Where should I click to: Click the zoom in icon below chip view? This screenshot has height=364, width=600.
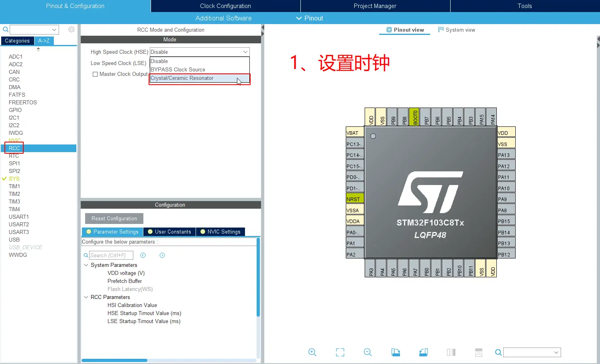point(312,352)
